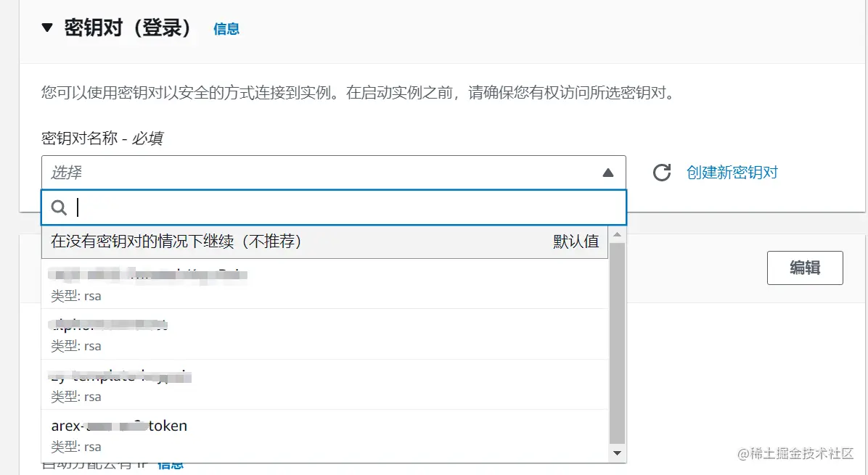Click the dropdown list scrollbar thumb
868x475 pixels.
coord(618,341)
